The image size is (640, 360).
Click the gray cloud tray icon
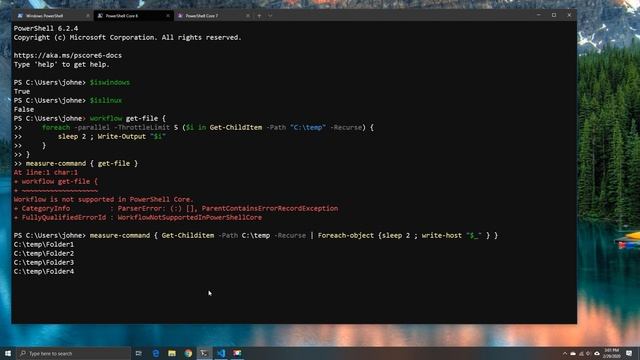[x=573, y=353]
